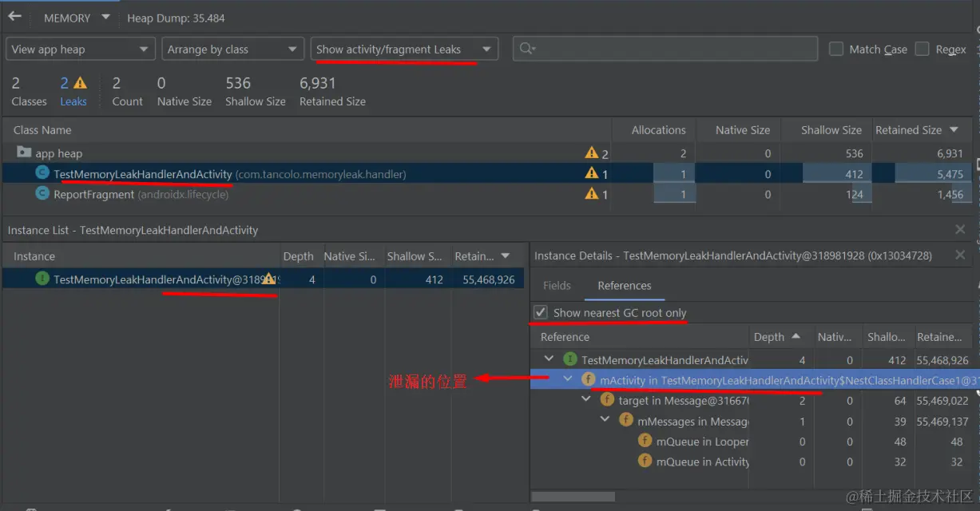Close the Instance List panel

961,229
